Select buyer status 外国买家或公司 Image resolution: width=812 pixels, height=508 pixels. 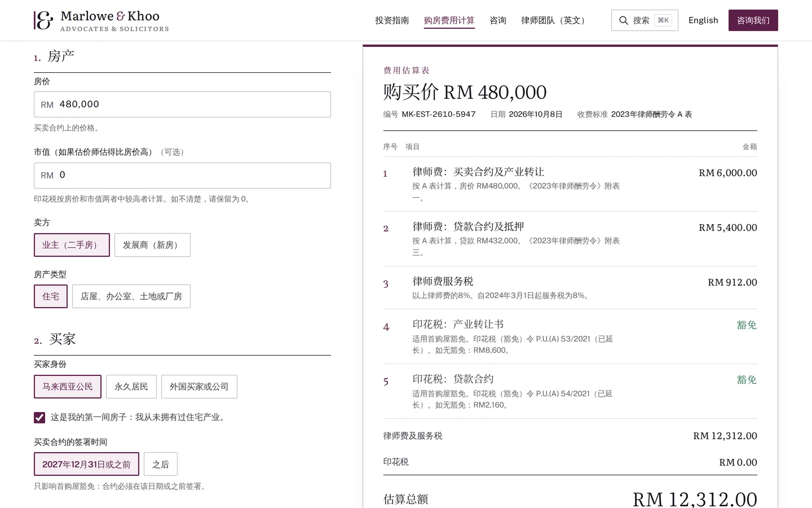pos(199,387)
